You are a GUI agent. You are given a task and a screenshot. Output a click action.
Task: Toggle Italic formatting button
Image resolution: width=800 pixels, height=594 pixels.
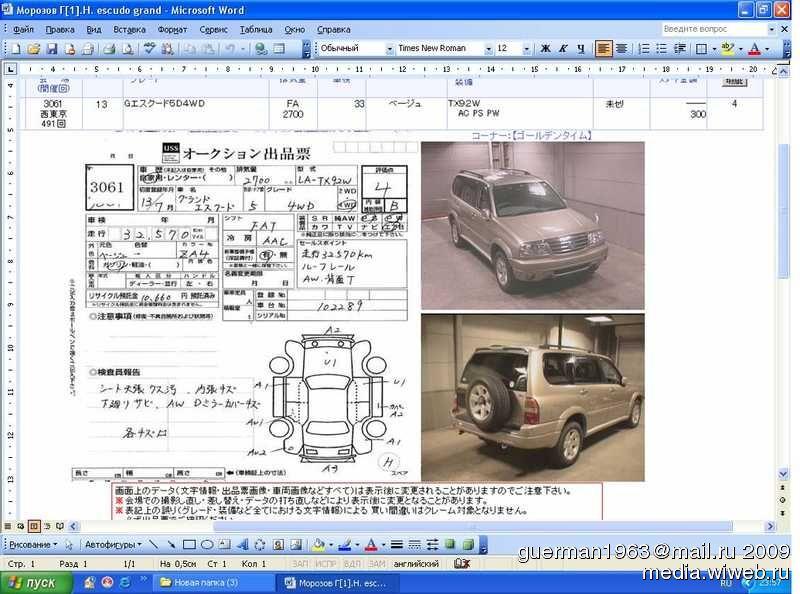coord(563,48)
